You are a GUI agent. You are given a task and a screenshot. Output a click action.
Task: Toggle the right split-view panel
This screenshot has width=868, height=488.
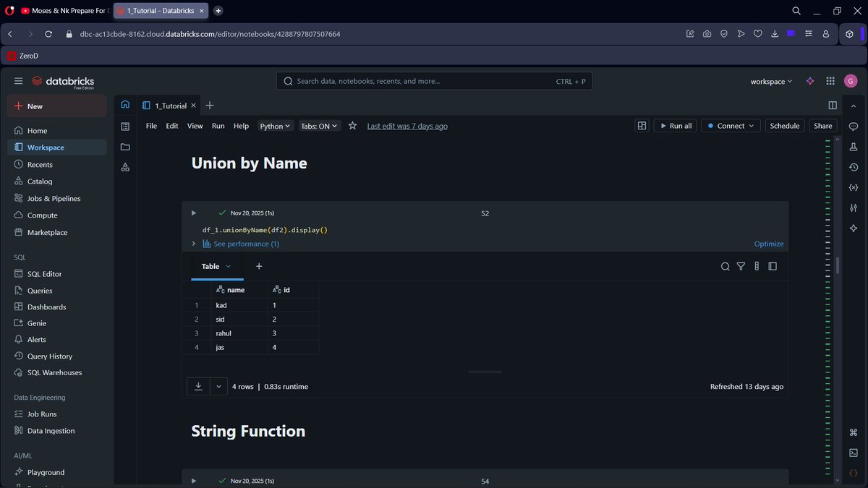833,105
